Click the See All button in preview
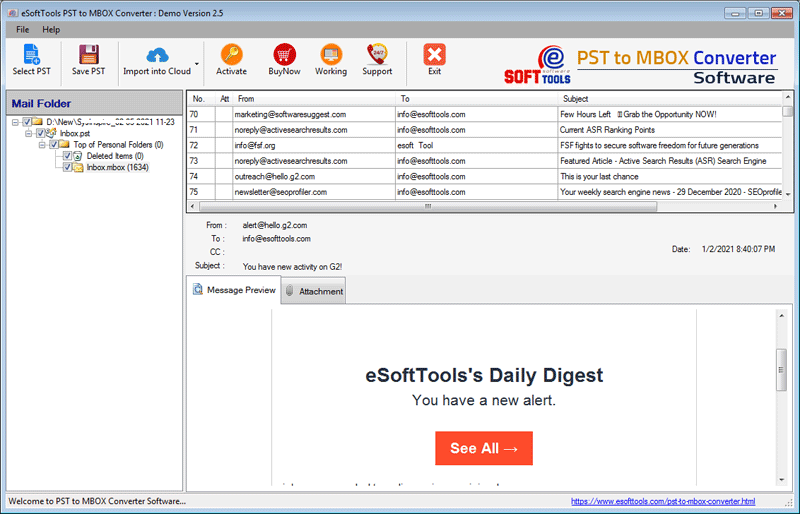800x514 pixels. tap(484, 448)
